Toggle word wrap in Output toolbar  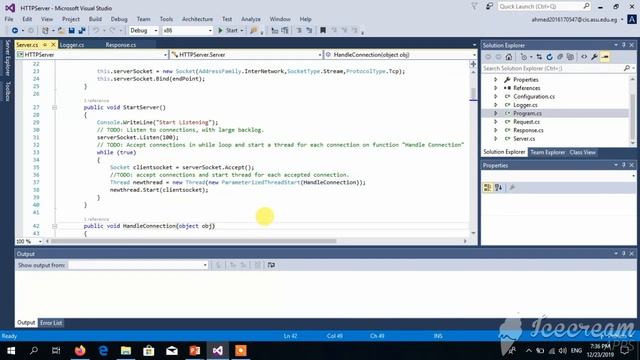coord(271,265)
